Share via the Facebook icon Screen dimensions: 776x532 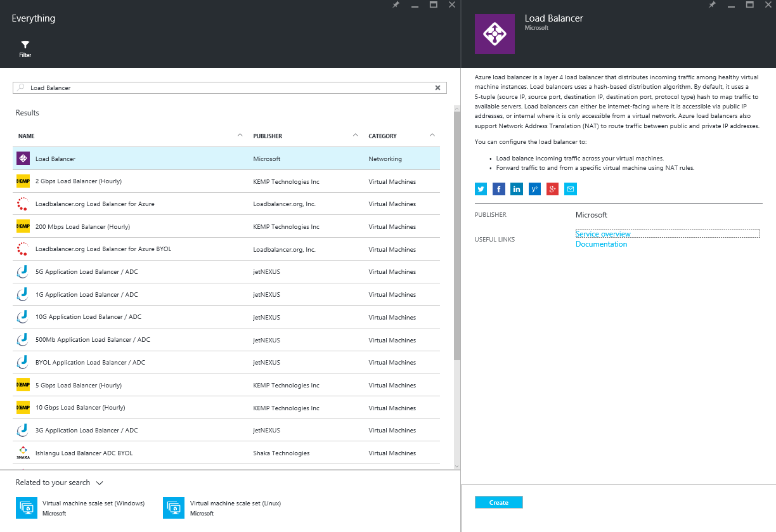499,189
